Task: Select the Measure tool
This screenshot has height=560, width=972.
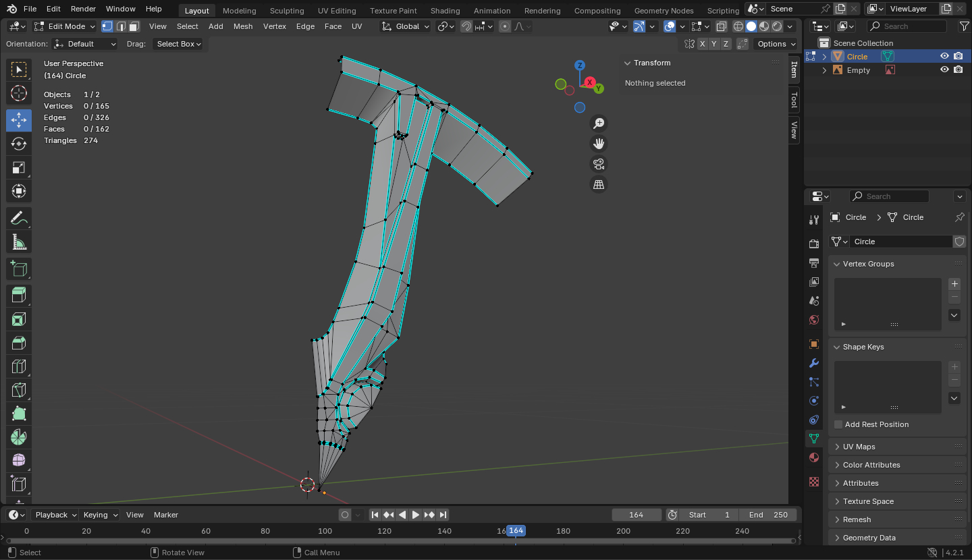Action: pos(19,242)
